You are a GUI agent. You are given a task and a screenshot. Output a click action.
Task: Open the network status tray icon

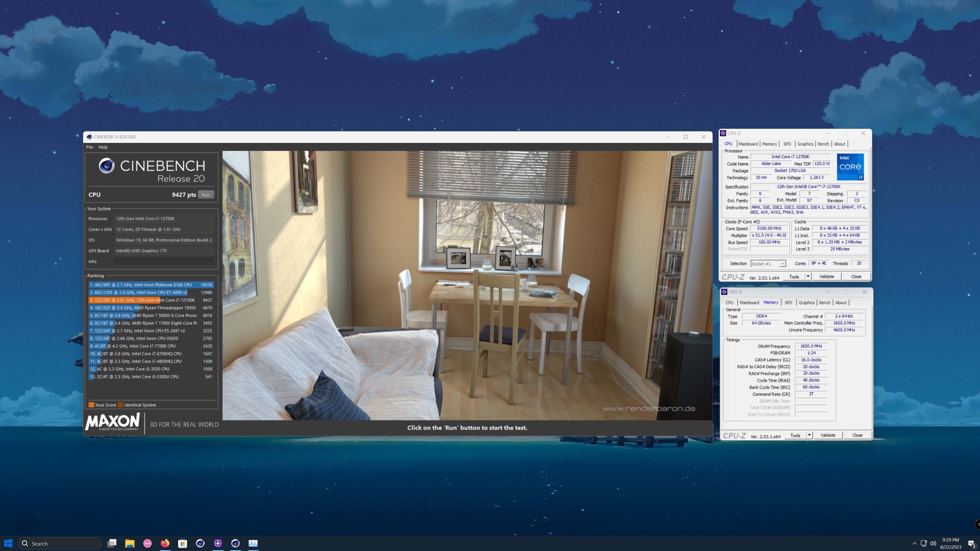924,543
